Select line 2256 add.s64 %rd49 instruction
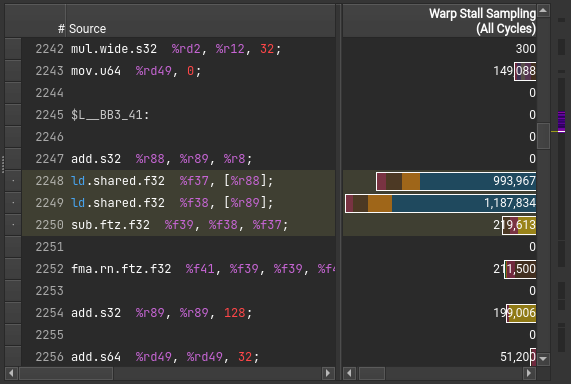 pos(178,357)
